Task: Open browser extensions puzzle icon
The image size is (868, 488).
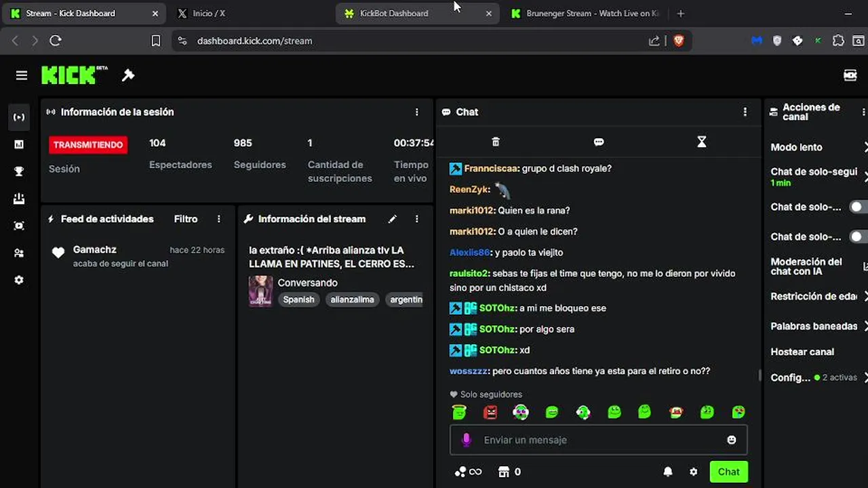Action: [838, 41]
